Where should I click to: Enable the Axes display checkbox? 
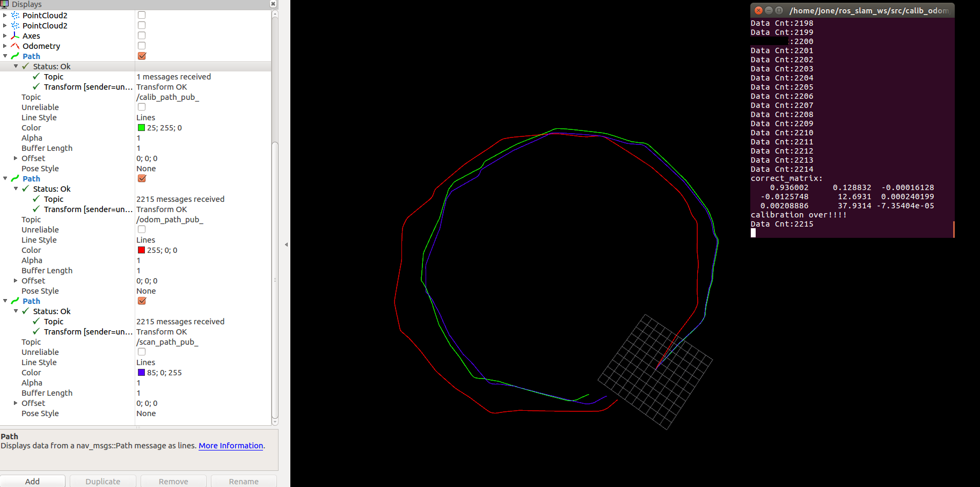point(142,35)
